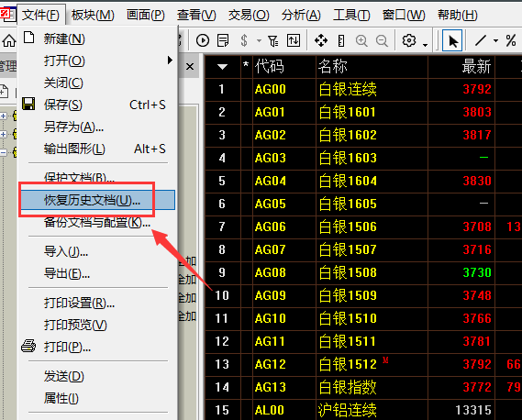Choose 恢复历史文档(U)... menu entry

(x=97, y=200)
